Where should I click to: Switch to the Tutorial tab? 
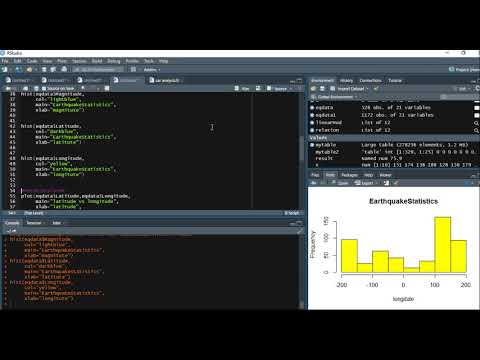click(x=395, y=80)
